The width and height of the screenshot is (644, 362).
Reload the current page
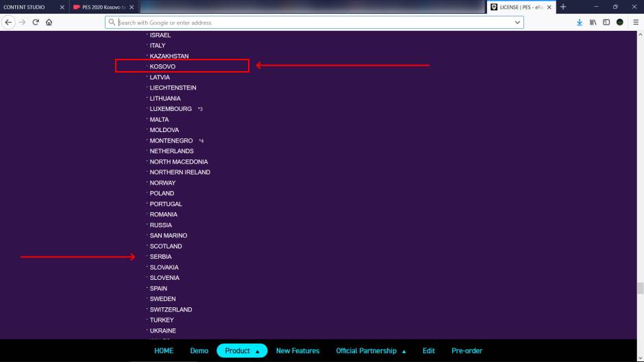36,22
